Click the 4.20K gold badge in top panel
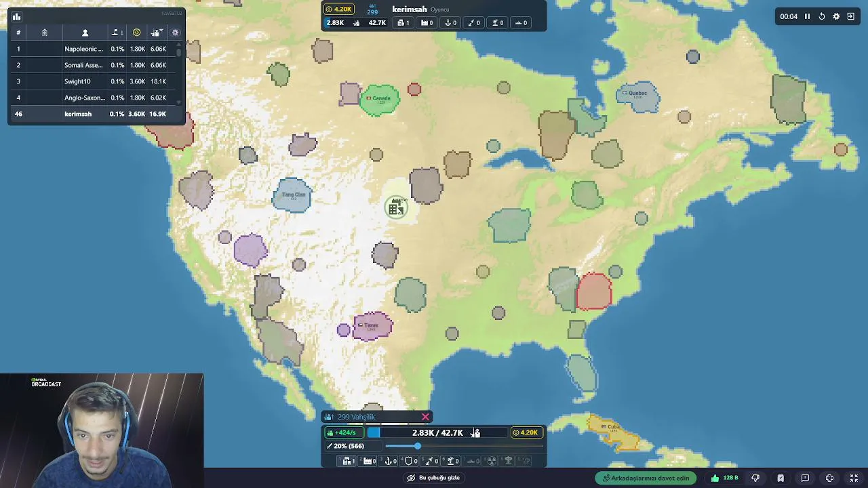Viewport: 868px width, 488px height. tap(338, 9)
